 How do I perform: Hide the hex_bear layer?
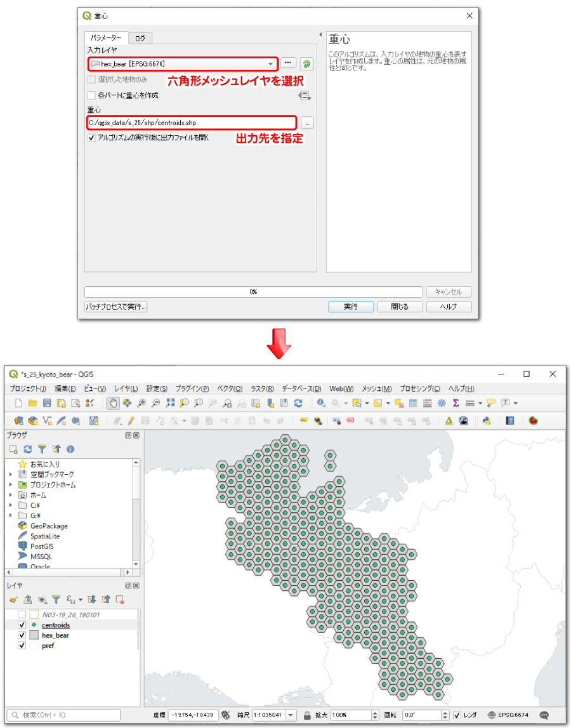[x=22, y=635]
